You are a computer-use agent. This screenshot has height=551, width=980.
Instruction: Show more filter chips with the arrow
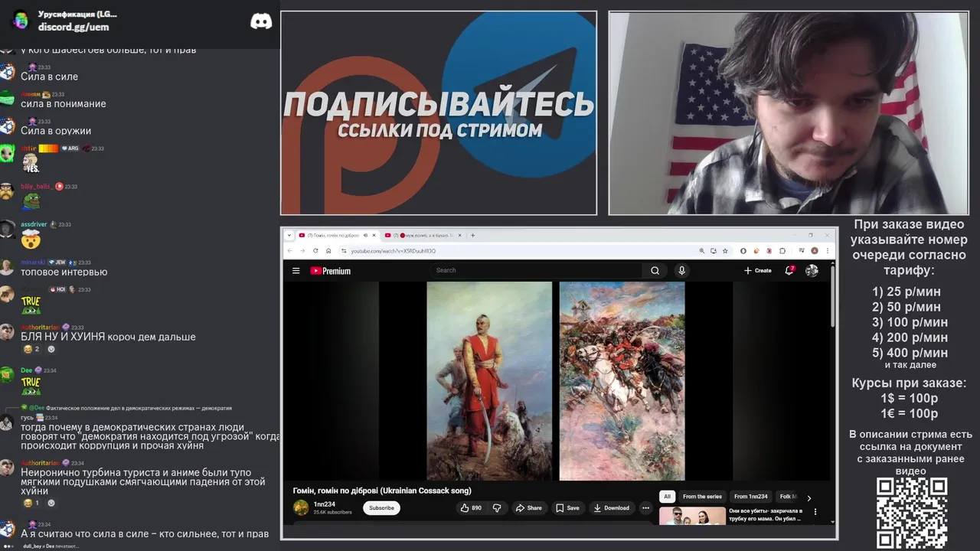pyautogui.click(x=809, y=497)
